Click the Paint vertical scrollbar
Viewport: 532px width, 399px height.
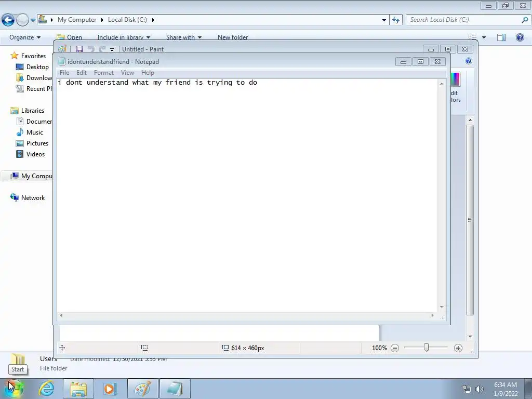pos(470,220)
